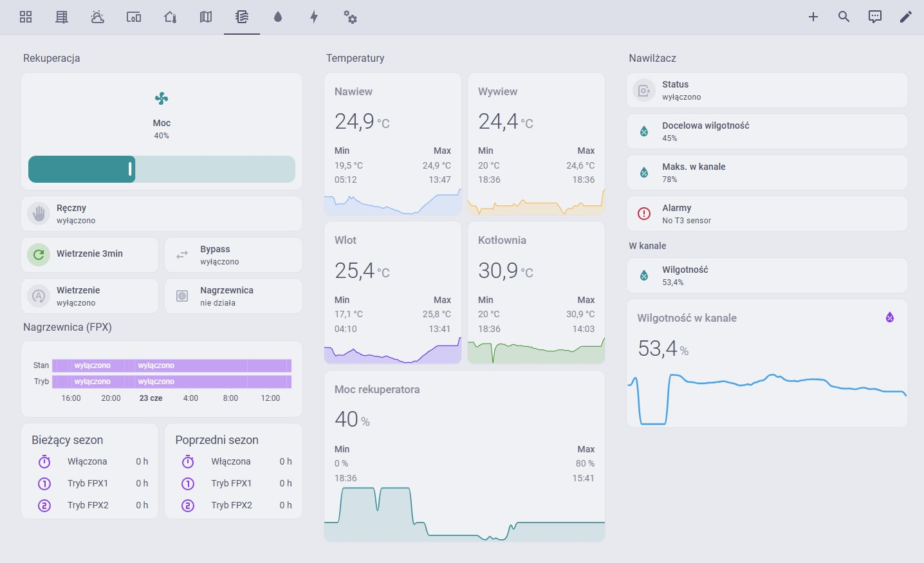
Task: Click the pencil edit dashboard icon
Action: [906, 17]
